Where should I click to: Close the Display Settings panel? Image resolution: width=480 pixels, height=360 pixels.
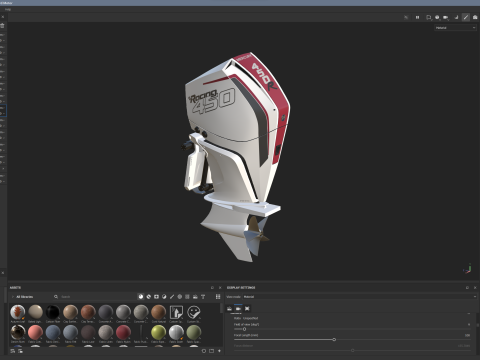click(475, 287)
